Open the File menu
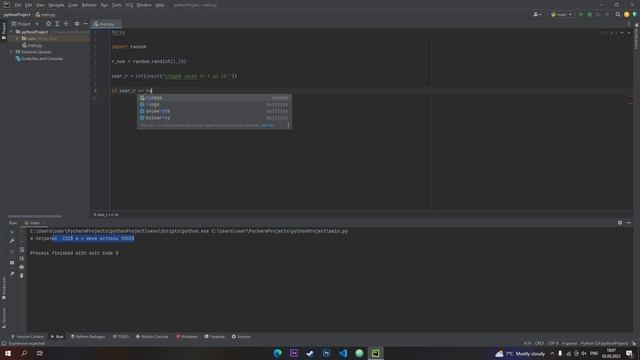 (x=18, y=5)
